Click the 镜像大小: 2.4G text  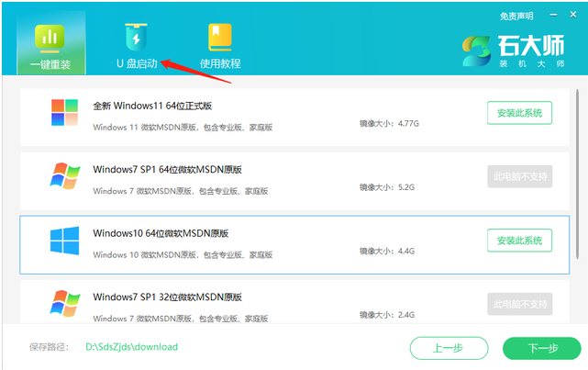pos(387,315)
